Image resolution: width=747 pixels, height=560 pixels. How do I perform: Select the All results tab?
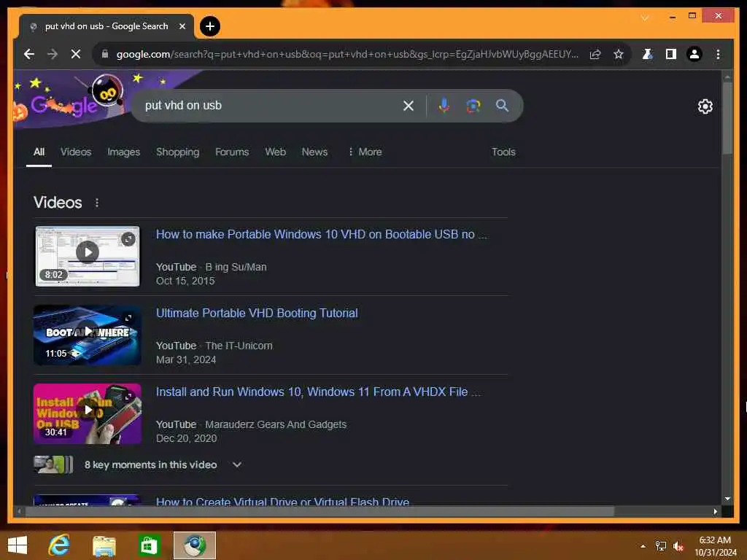coord(39,152)
